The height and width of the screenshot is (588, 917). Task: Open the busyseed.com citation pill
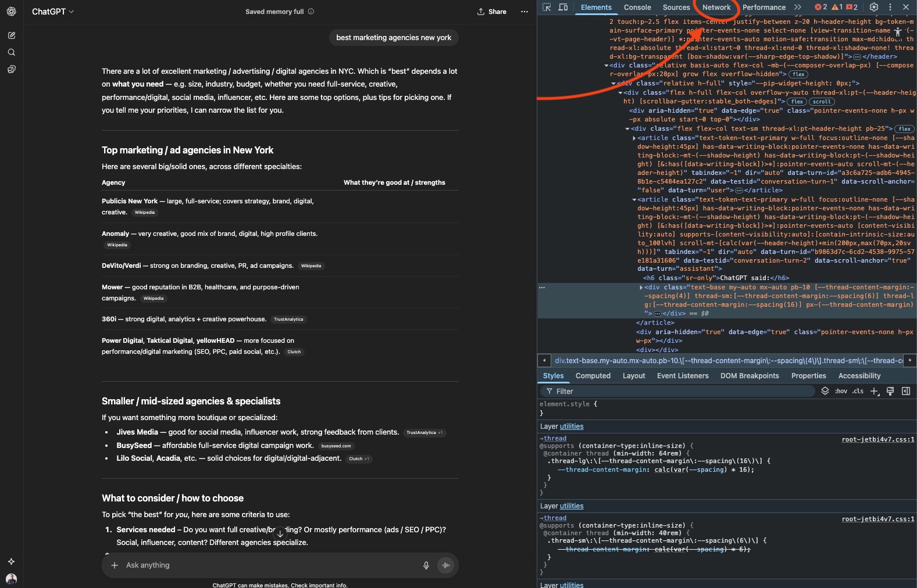pos(336,446)
